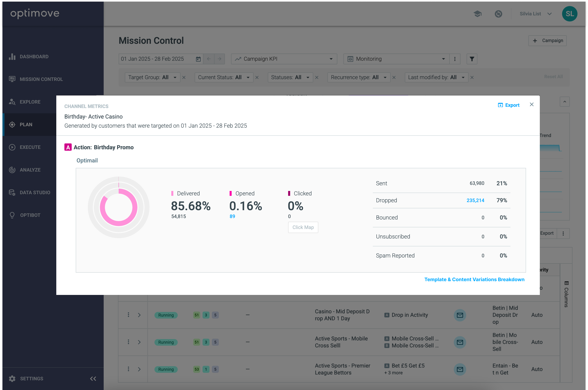Screen dimensions: 588x390
Task: Click email channel icon for Drop in Activity
Action: click(460, 315)
